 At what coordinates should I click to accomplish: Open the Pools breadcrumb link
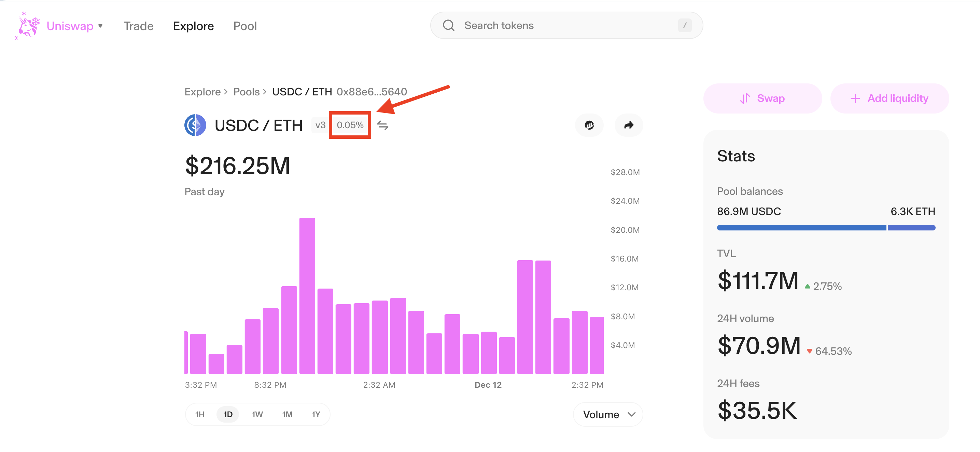click(246, 92)
